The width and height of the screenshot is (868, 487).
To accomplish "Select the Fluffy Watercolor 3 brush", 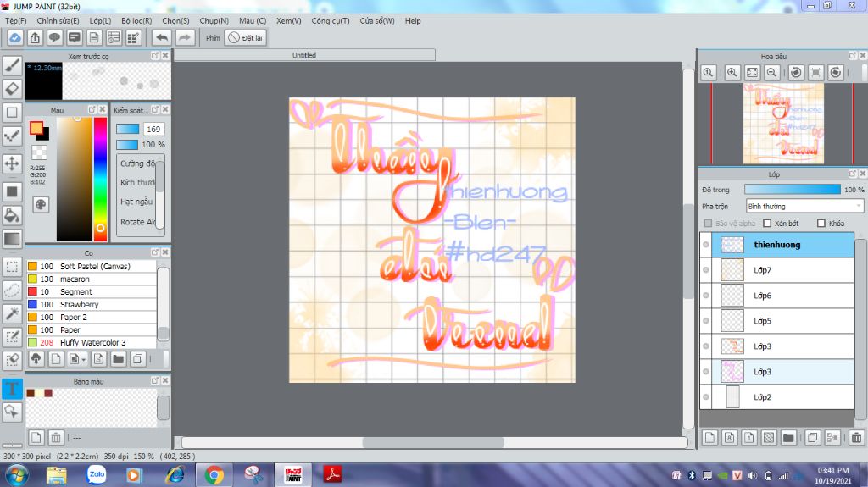I will click(x=92, y=342).
